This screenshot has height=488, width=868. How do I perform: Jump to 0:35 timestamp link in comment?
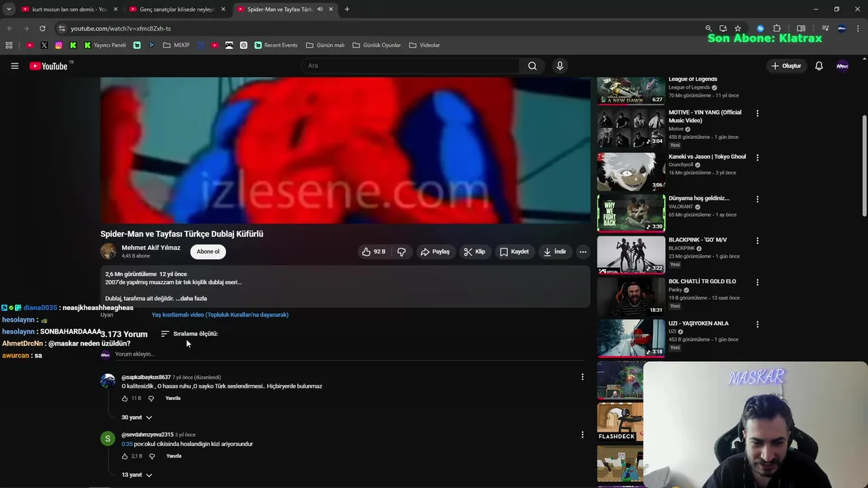[x=127, y=444]
